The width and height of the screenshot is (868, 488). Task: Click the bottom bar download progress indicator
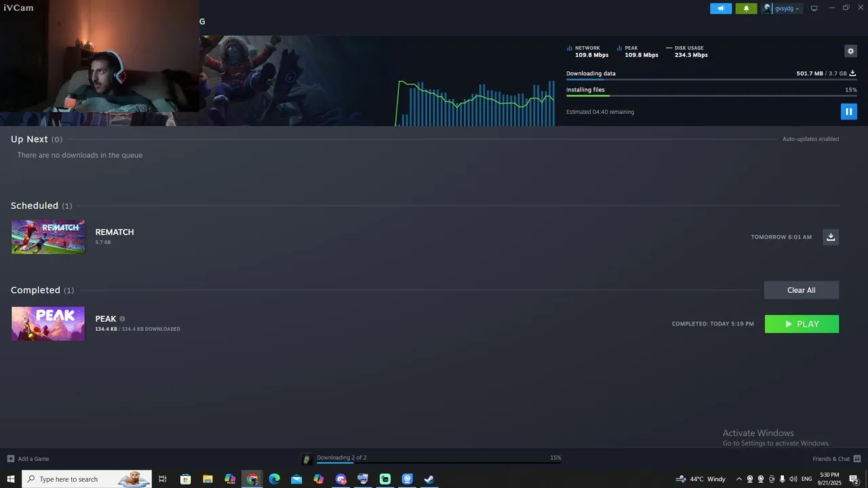point(439,464)
